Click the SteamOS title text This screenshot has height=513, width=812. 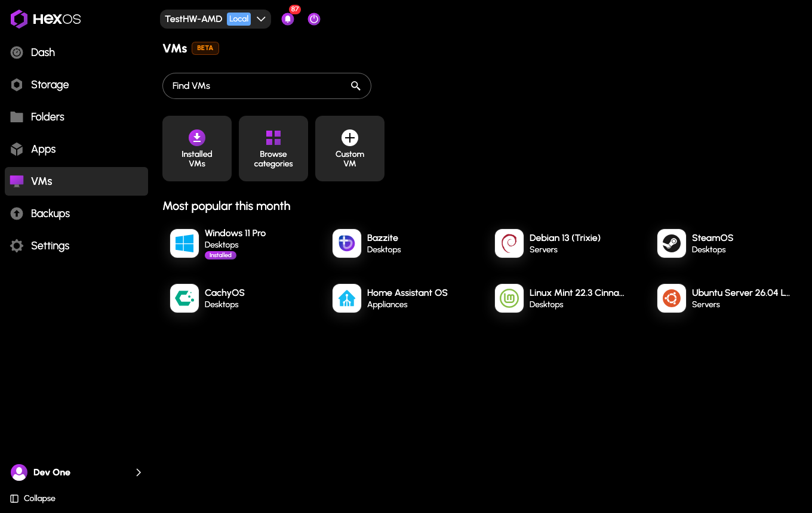tap(712, 238)
